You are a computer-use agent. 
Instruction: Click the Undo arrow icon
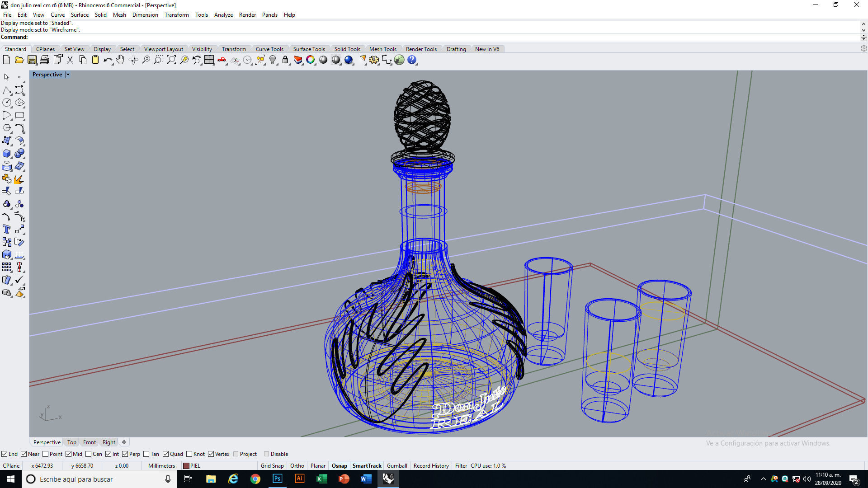point(108,60)
